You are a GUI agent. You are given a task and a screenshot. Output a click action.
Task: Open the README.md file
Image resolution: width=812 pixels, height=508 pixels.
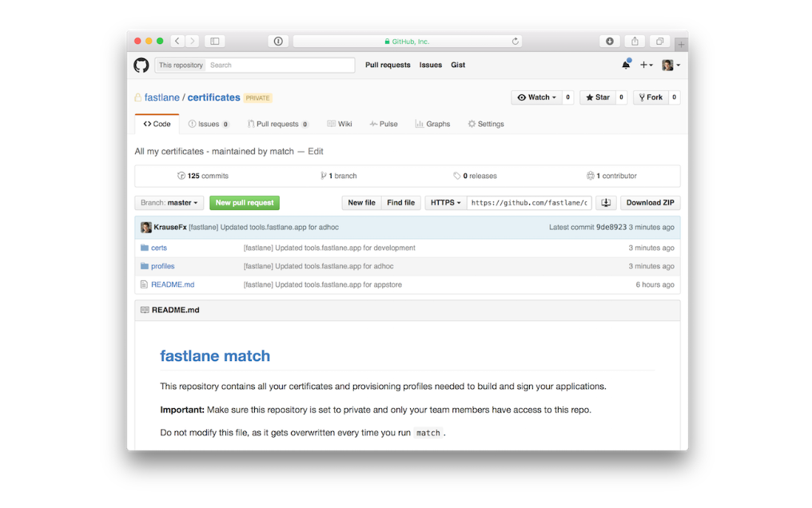pos(173,284)
